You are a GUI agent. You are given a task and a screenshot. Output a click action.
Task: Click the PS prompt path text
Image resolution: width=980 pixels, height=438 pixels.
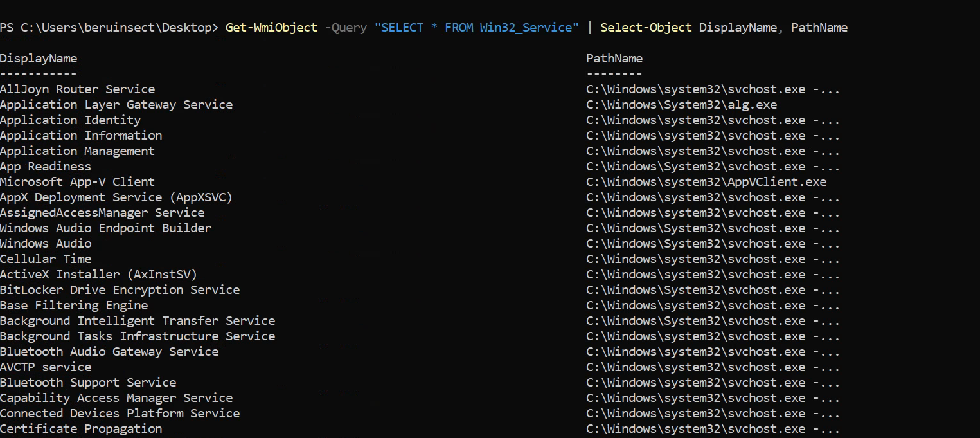109,28
